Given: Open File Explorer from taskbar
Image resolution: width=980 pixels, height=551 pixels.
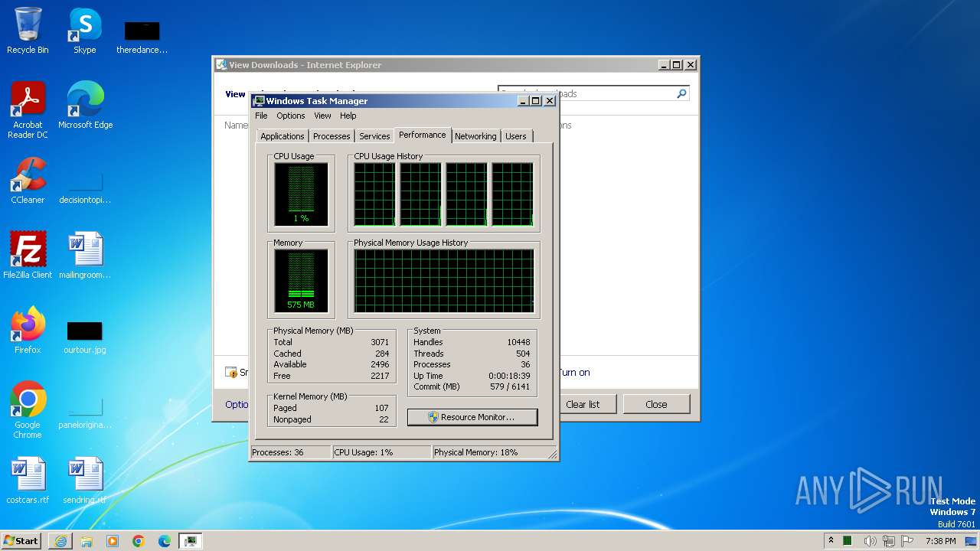Looking at the screenshot, I should [x=87, y=541].
